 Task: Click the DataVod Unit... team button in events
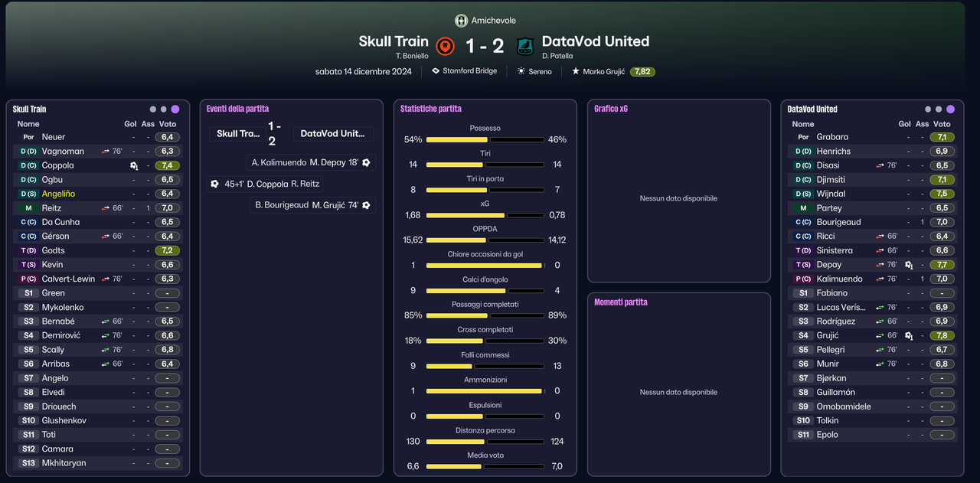pyautogui.click(x=332, y=134)
